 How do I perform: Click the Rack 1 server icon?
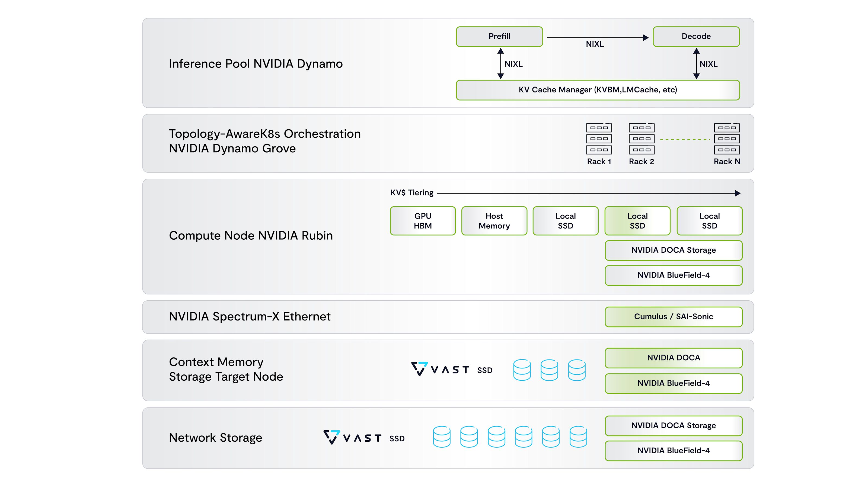[599, 139]
